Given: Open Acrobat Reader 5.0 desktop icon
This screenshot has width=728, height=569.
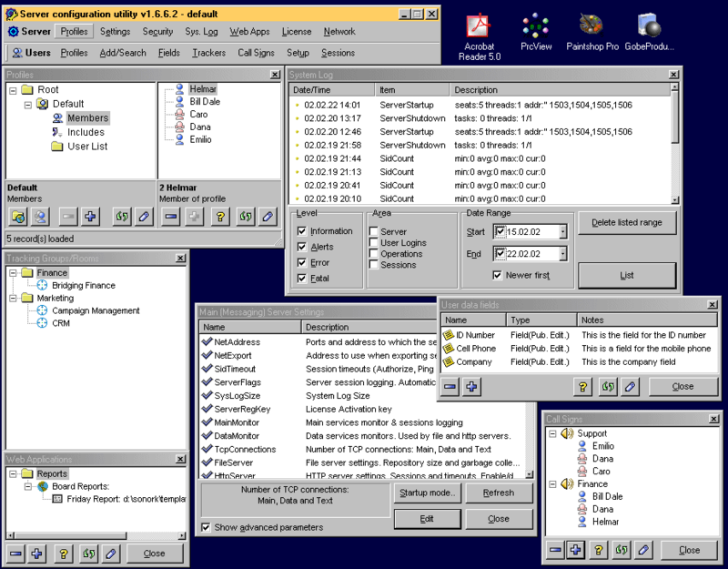Looking at the screenshot, I should 480,37.
